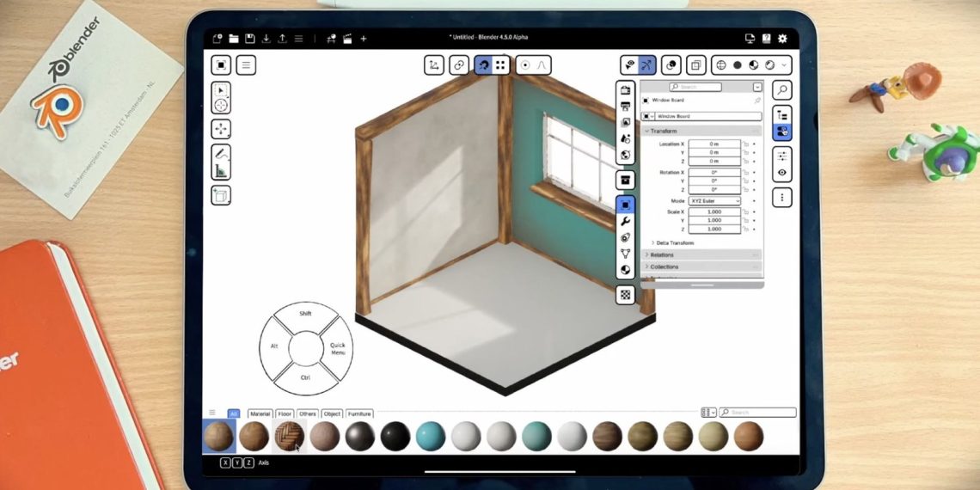Click the Save file icon

click(249, 39)
